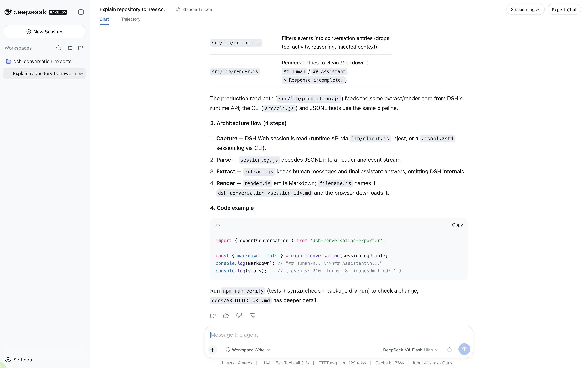The image size is (588, 368).
Task: Switch to the Trajectory tab
Action: [x=131, y=19]
